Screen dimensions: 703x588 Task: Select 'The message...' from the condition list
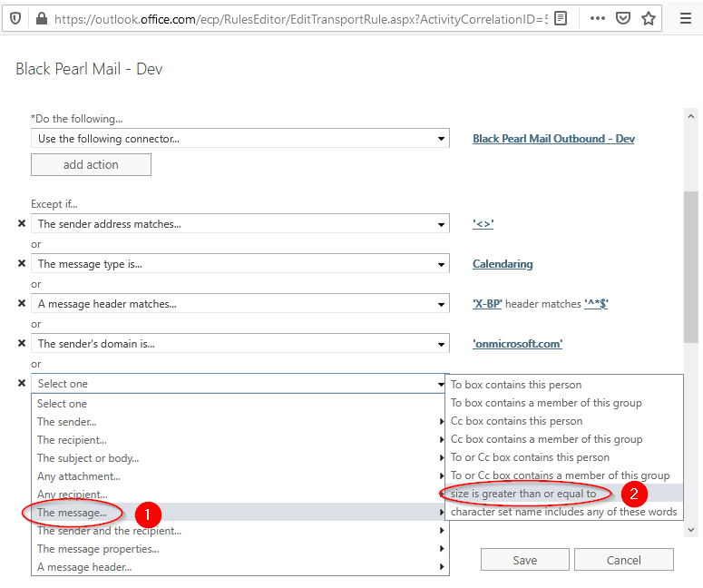point(73,513)
